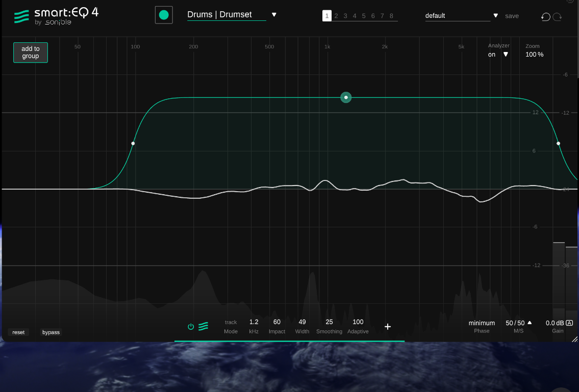The height and width of the screenshot is (392, 579).
Task: Click the add to group button
Action: pos(30,52)
